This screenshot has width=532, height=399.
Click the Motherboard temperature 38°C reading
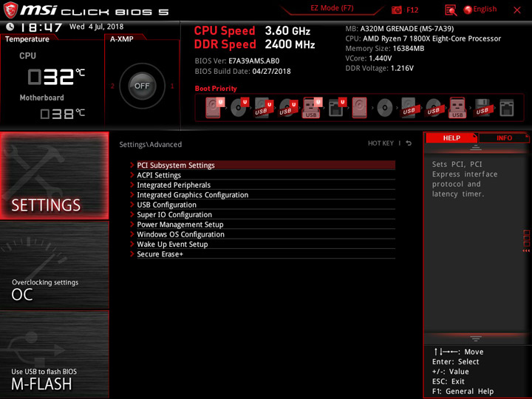click(x=63, y=113)
